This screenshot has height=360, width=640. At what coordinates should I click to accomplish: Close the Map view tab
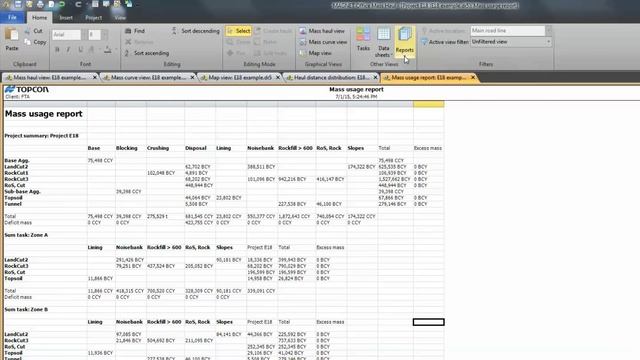(278, 77)
